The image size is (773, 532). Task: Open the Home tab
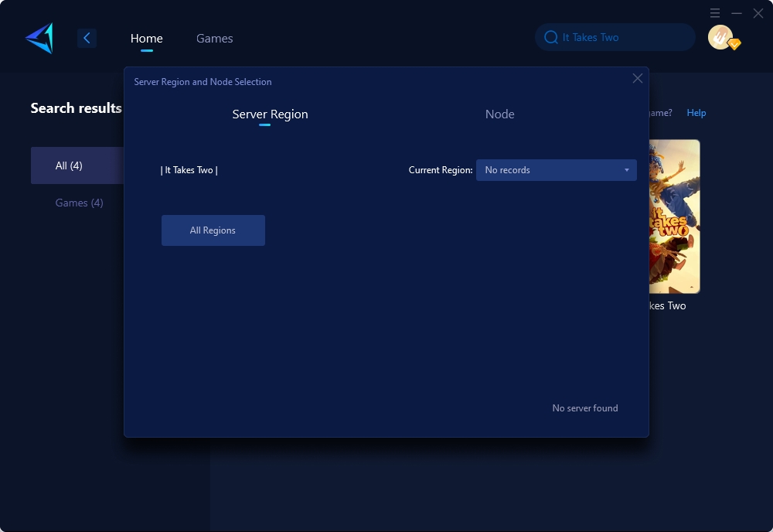click(x=146, y=39)
